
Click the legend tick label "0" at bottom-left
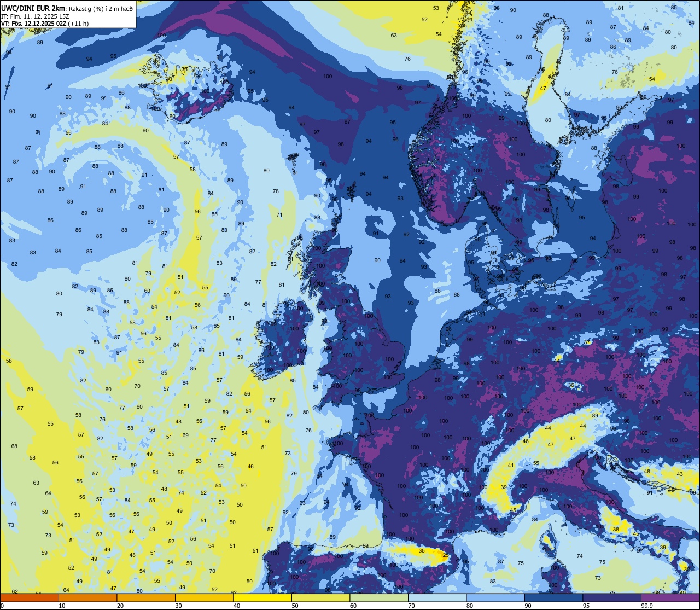[x=3, y=606]
